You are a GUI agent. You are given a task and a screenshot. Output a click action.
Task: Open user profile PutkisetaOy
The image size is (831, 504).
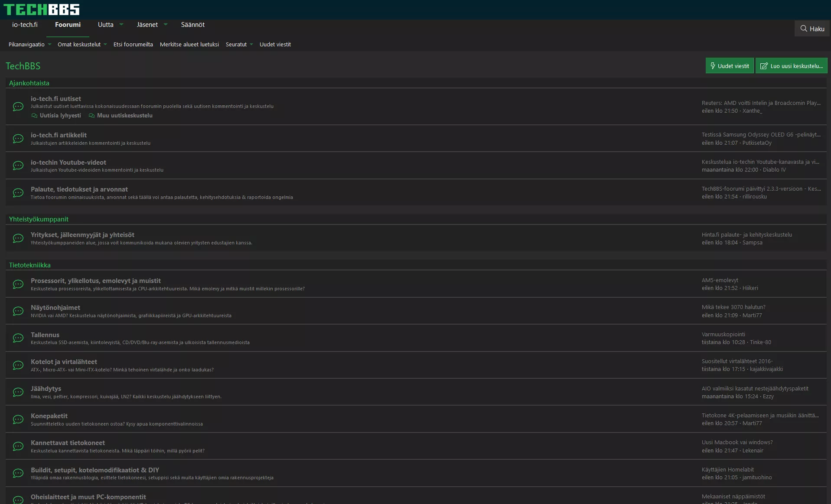(757, 143)
